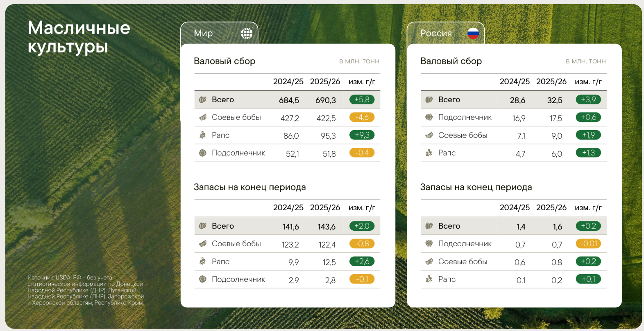644x331 pixels.
Task: Click the Запасы на конец периода heading under Россия
Action: pyautogui.click(x=476, y=187)
